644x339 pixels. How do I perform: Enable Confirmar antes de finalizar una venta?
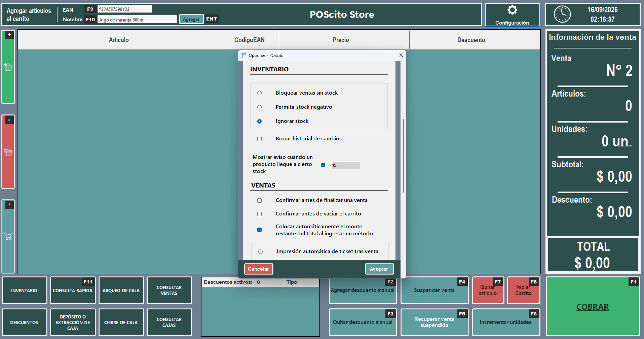click(x=259, y=200)
